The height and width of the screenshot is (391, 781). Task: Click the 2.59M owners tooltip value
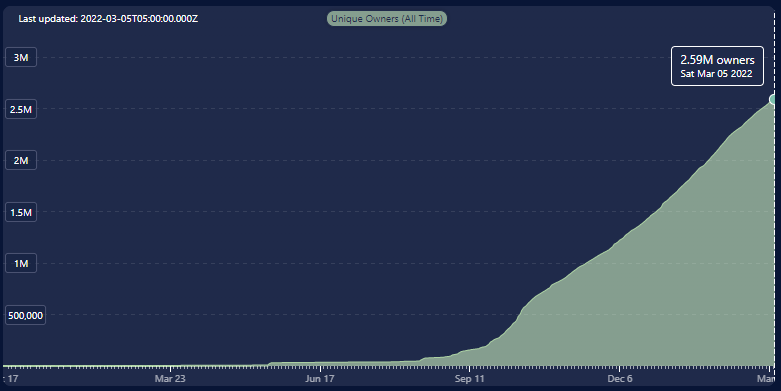717,60
